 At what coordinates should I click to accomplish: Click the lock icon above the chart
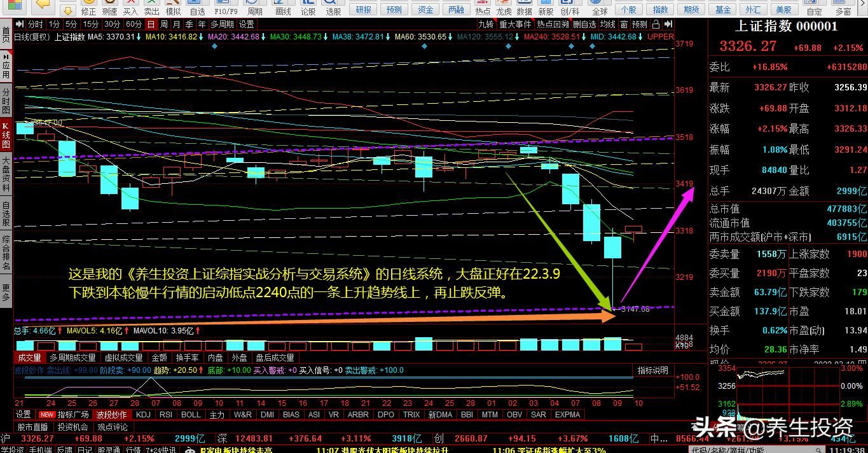coord(656,24)
